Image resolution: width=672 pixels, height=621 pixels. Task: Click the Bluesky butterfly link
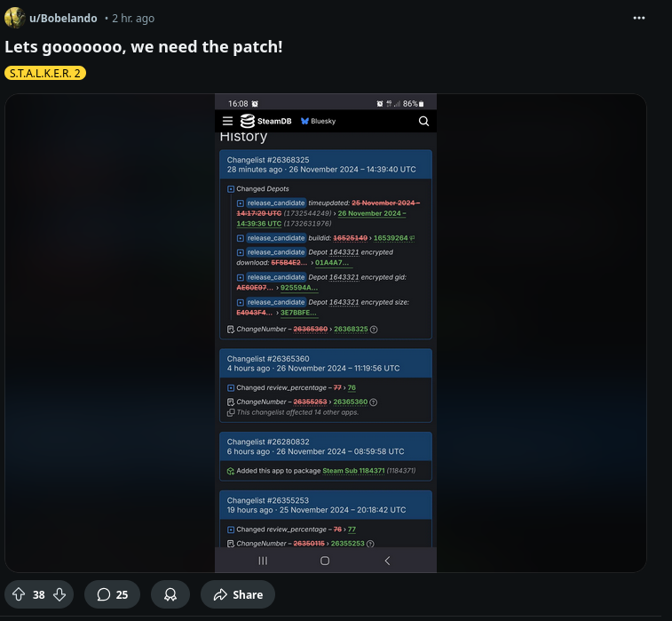coord(318,121)
